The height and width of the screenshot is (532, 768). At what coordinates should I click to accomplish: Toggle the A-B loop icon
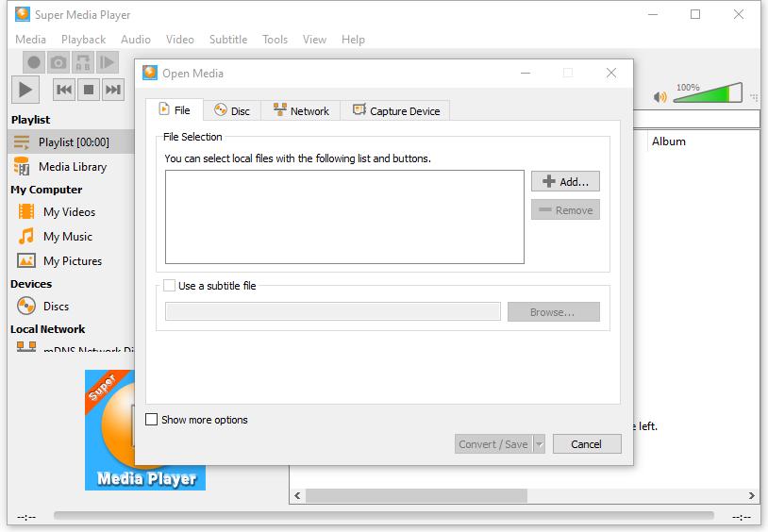83,62
